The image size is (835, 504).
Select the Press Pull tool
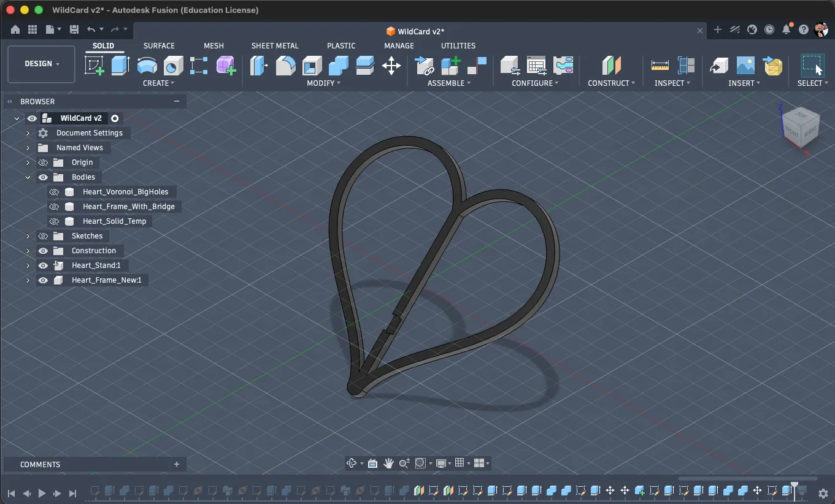click(259, 65)
